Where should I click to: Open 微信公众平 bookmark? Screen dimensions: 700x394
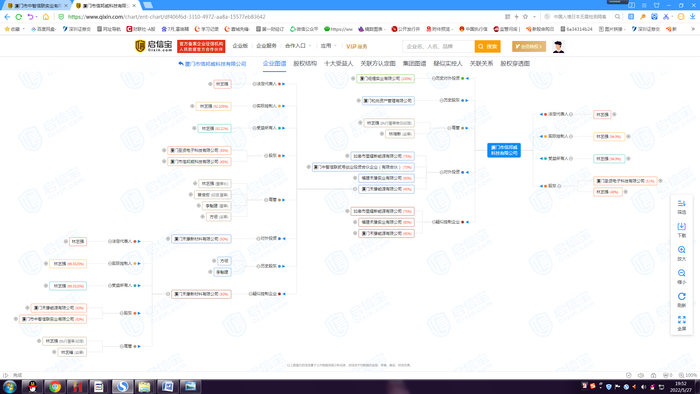304,29
